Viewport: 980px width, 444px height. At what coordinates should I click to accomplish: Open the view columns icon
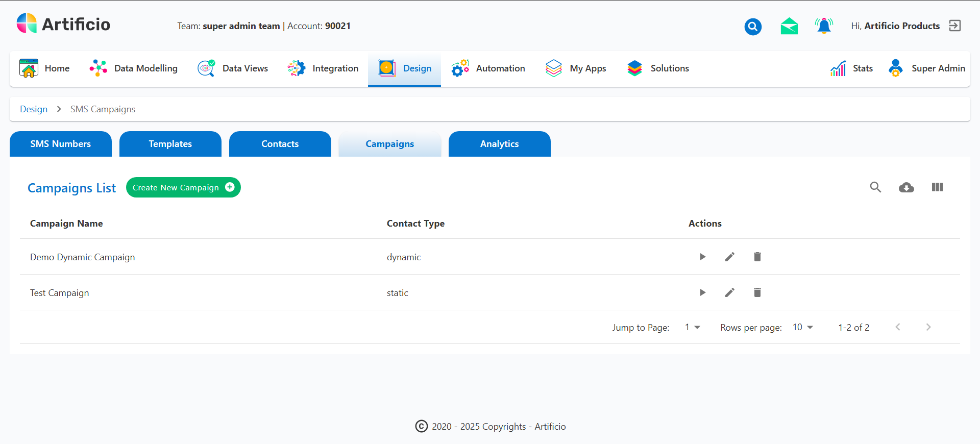tap(937, 187)
